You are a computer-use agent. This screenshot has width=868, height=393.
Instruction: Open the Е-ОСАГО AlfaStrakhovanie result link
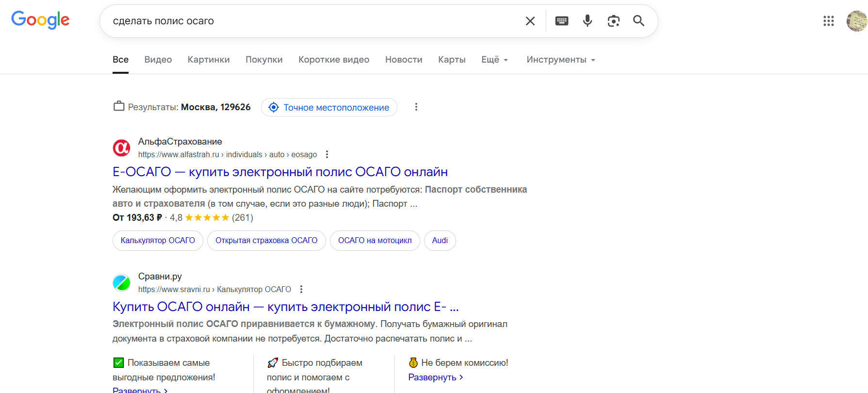[280, 172]
